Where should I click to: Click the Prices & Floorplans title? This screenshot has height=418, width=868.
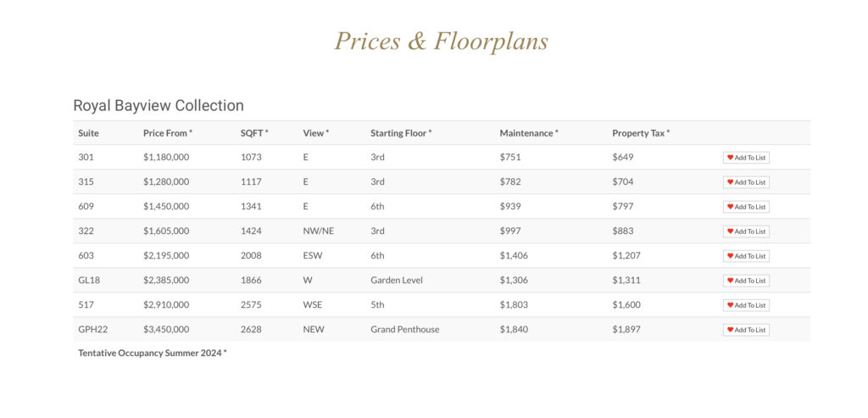441,42
